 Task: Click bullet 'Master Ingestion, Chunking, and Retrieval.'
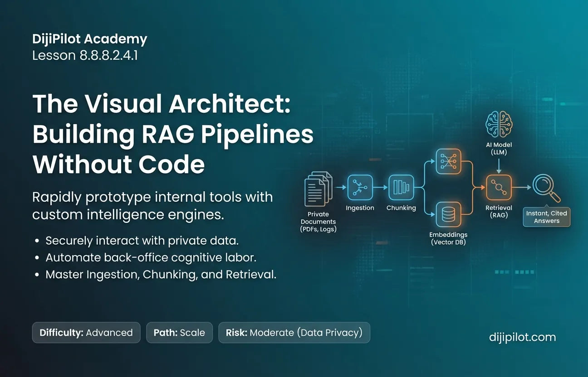[161, 274]
